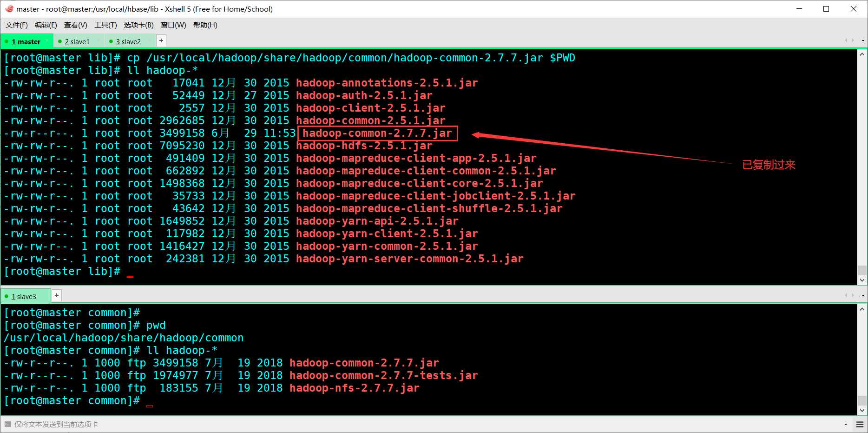This screenshot has height=433, width=868.
Task: Click the 'pwd' command in lower terminal
Action: 156,325
